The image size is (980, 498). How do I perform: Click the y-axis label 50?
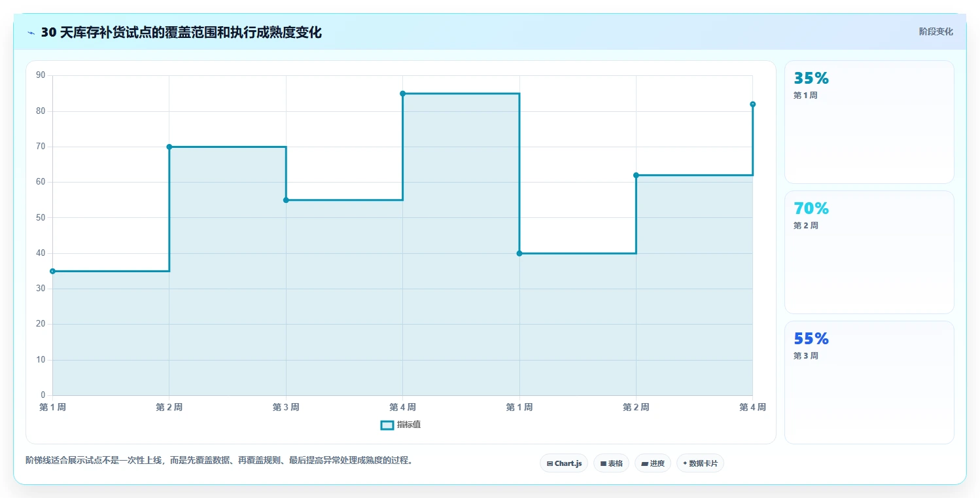[41, 217]
